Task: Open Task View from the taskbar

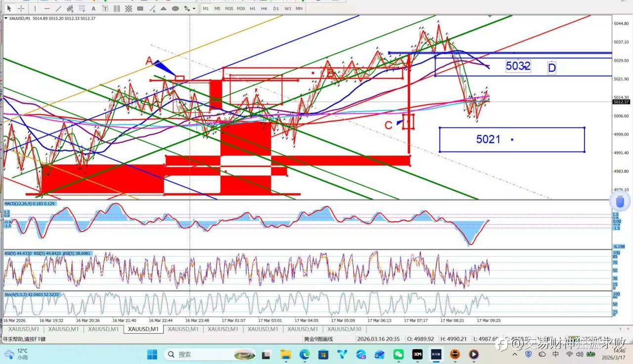Action: (x=266, y=354)
